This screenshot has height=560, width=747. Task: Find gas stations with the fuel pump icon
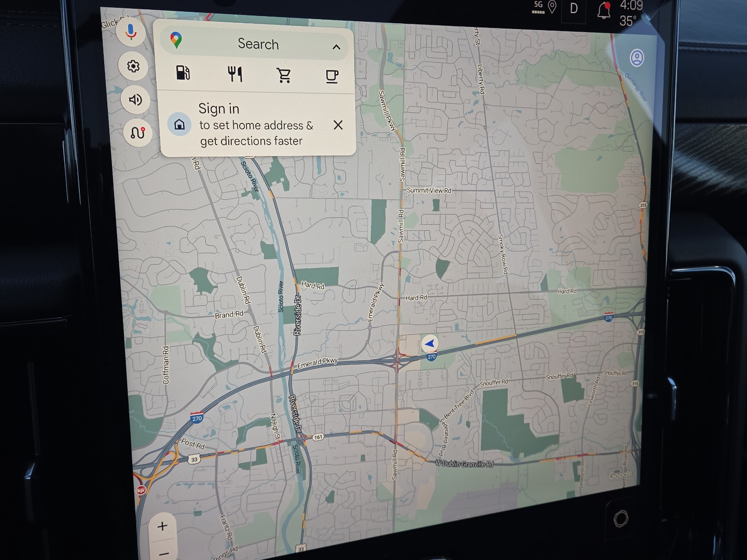point(183,73)
